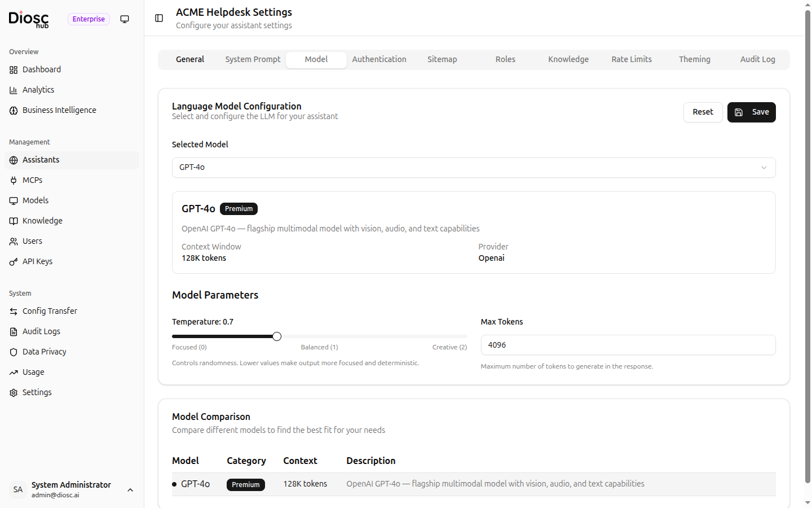Open Config Transfer page
Viewport: 812px width, 508px height.
coord(72,312)
